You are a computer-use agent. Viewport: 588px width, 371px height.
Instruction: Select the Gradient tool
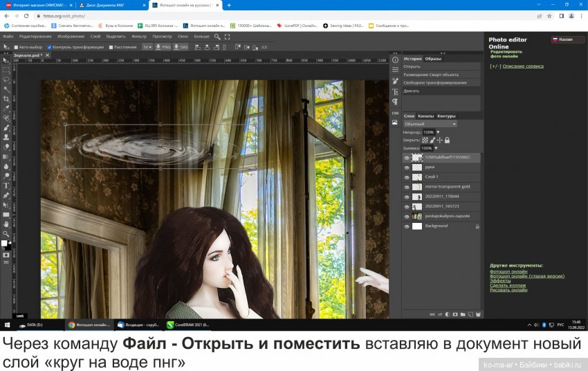point(6,157)
